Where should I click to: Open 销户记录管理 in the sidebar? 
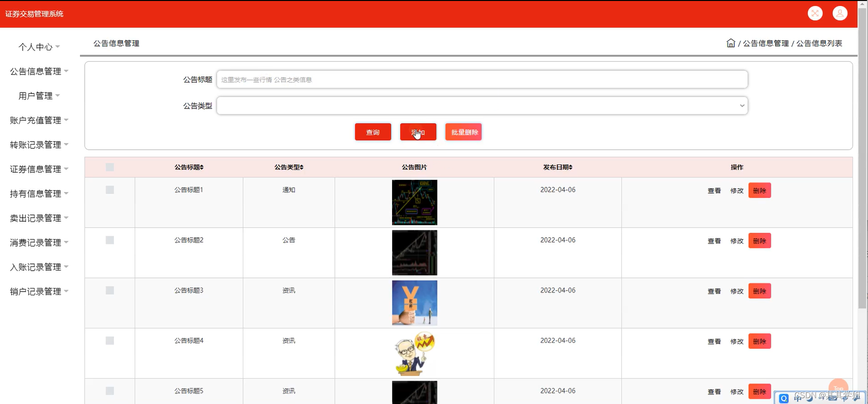[x=39, y=291]
